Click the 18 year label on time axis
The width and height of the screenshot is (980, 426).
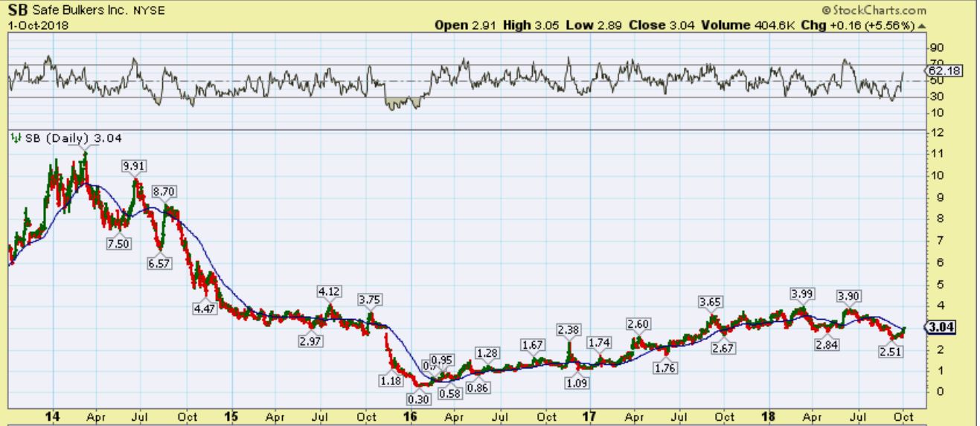click(769, 418)
